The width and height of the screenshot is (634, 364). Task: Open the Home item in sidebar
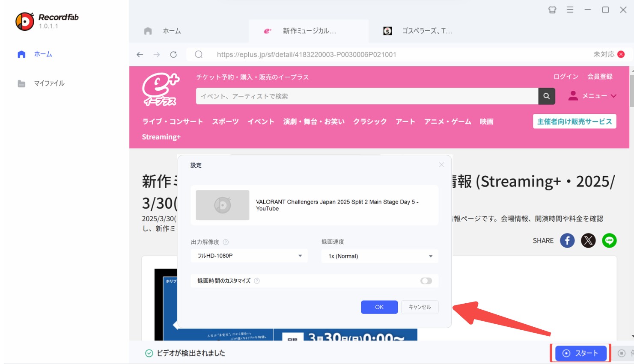point(35,54)
